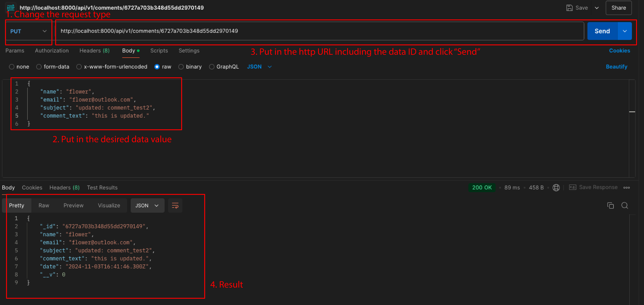644x305 pixels.
Task: Click the HTTP request icon beside the title
Action: tap(11, 7)
